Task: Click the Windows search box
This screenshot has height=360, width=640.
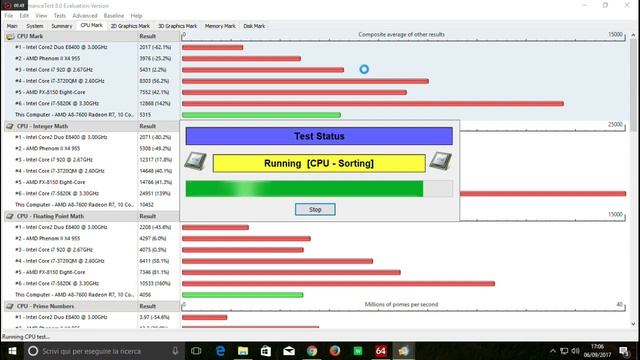Action: pos(104,351)
